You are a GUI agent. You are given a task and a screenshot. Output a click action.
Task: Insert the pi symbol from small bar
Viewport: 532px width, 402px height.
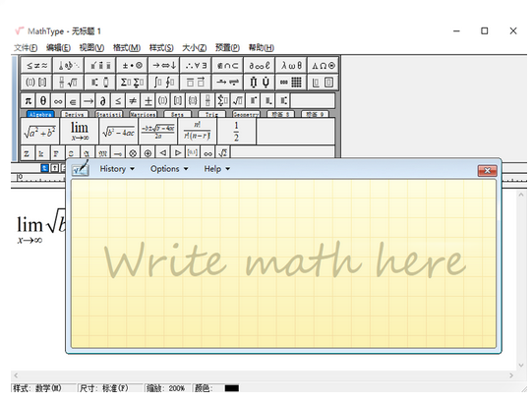pyautogui.click(x=29, y=101)
